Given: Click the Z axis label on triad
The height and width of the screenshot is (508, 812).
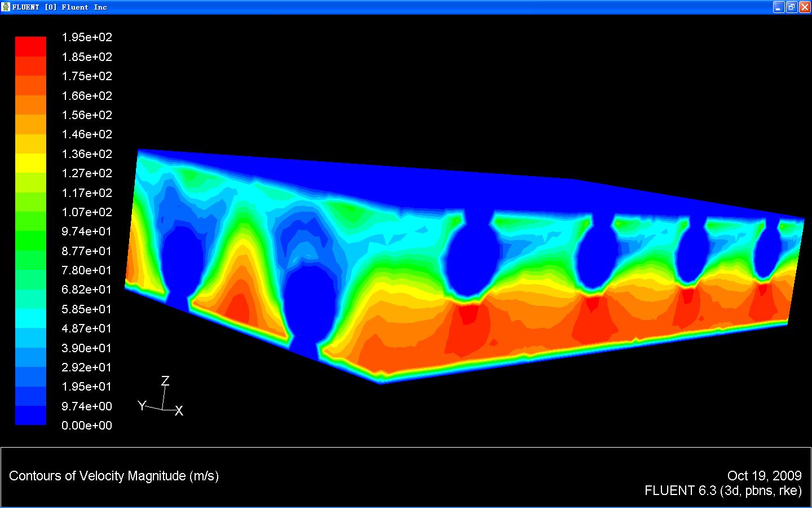Looking at the screenshot, I should (165, 381).
